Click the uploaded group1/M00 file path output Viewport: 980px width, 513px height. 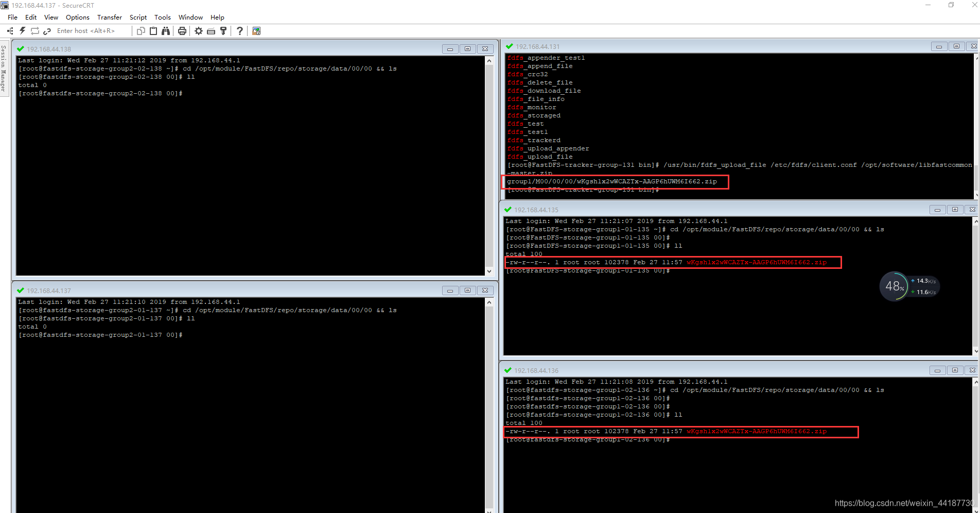click(x=612, y=181)
